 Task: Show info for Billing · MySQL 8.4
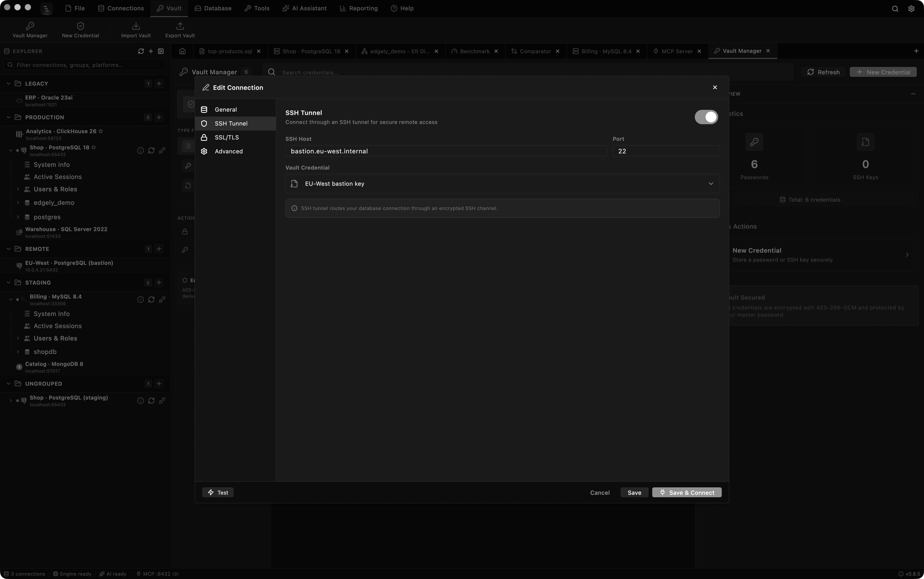pyautogui.click(x=141, y=299)
